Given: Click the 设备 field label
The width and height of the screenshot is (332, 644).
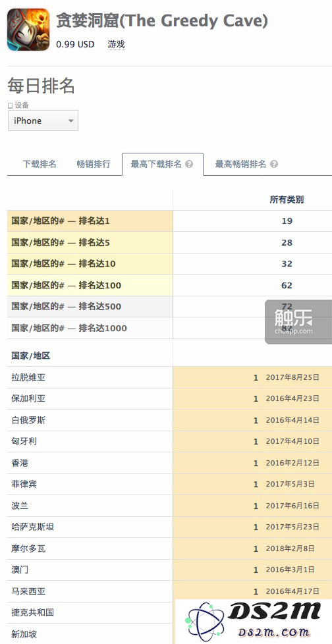Looking at the screenshot, I should click(22, 105).
